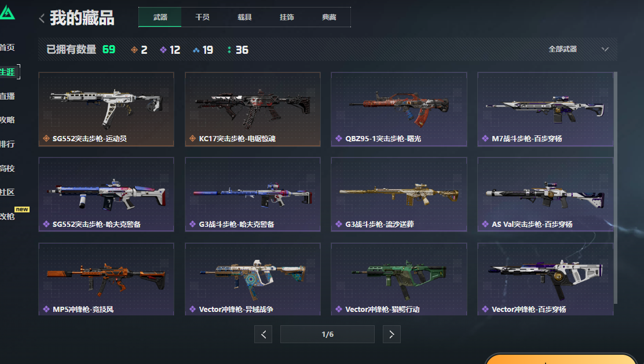Go back with the arrow beside 我的藏品
Image resolution: width=644 pixels, height=364 pixels.
coord(42,18)
